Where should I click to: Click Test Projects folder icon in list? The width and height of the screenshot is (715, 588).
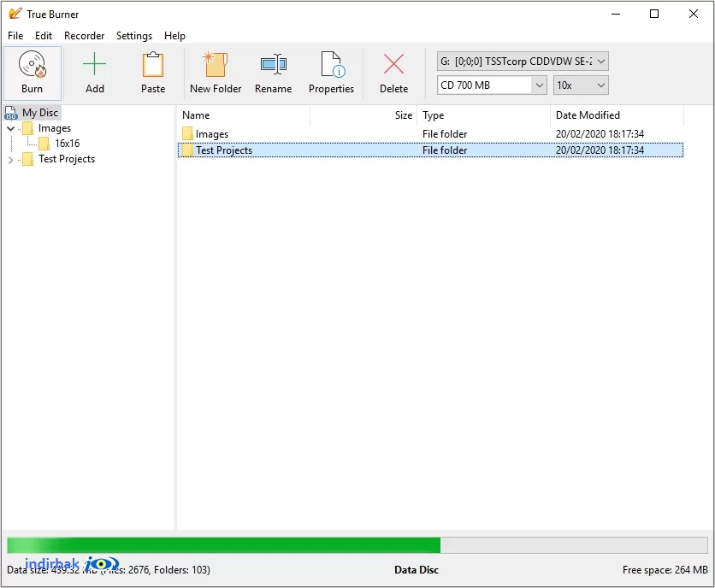click(x=187, y=150)
